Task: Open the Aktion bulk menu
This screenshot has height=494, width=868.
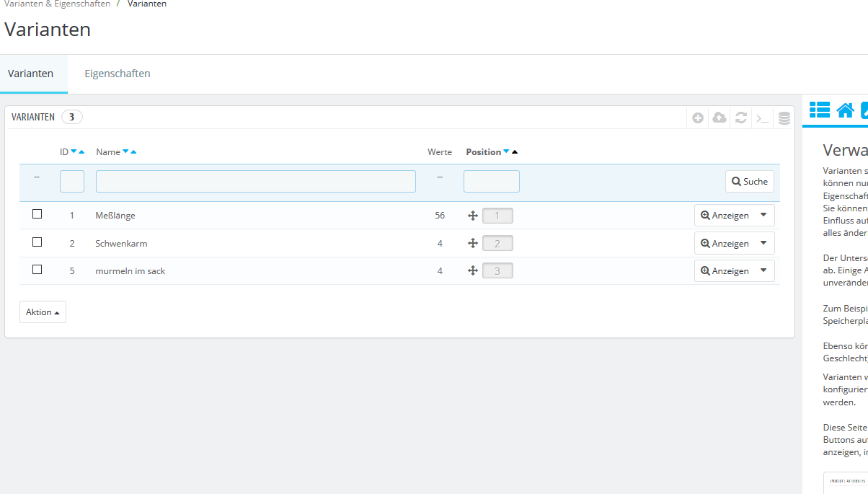Action: (43, 312)
